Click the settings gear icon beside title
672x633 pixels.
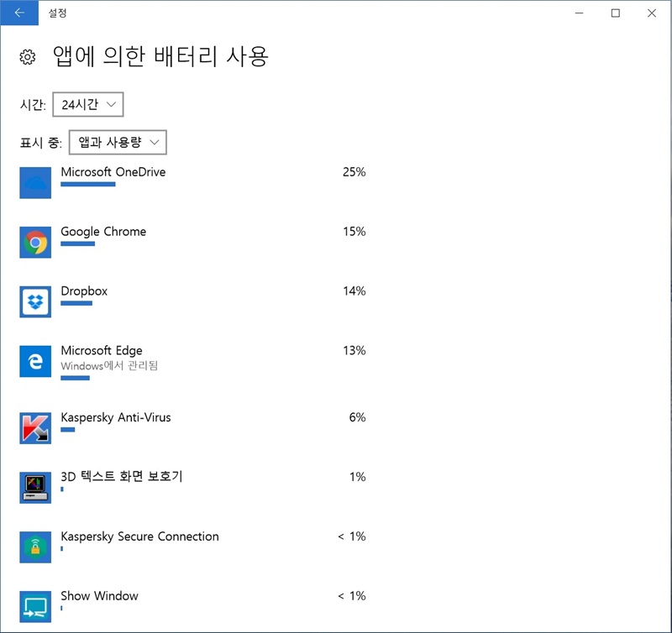(28, 57)
